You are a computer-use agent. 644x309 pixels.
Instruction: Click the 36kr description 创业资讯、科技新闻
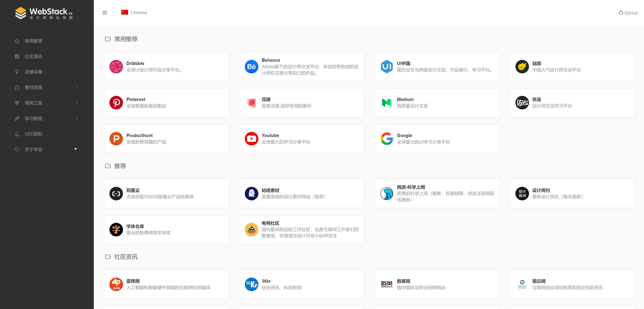[281, 288]
